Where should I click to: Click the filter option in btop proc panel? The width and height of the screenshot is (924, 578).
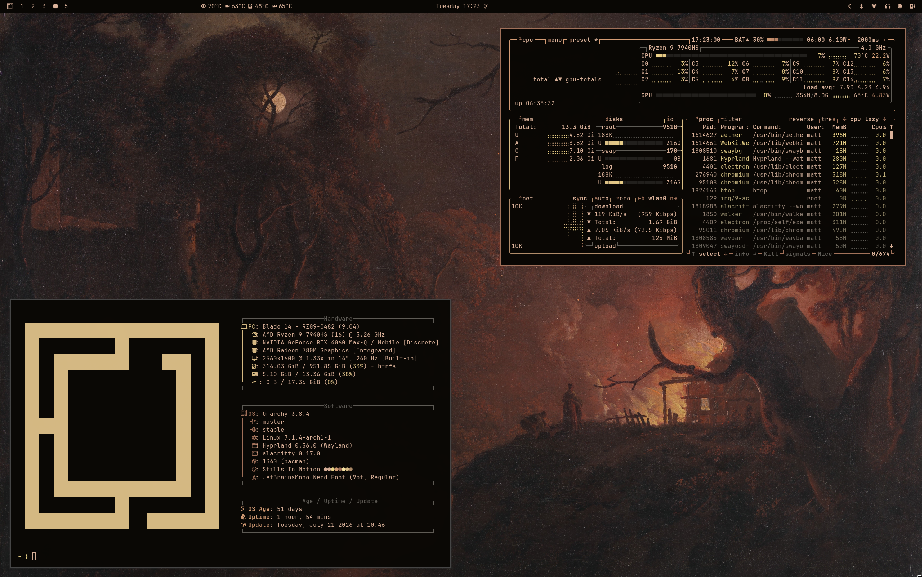pyautogui.click(x=732, y=119)
